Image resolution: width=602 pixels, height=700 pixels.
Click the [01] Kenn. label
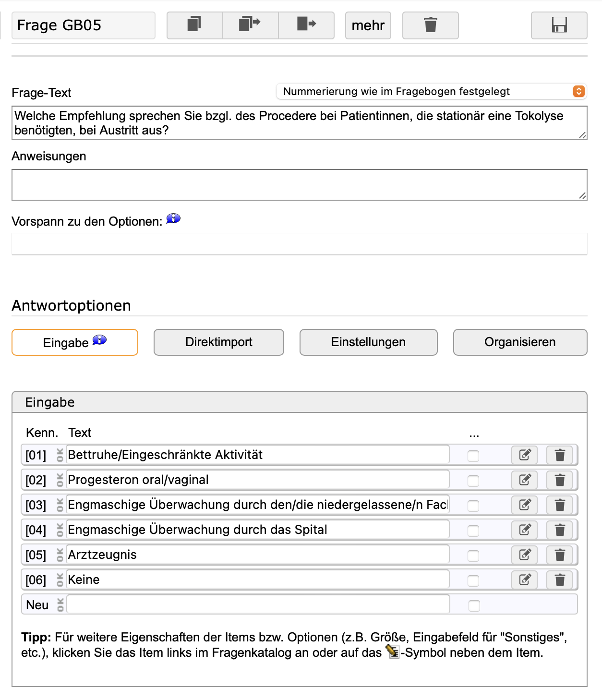(36, 455)
